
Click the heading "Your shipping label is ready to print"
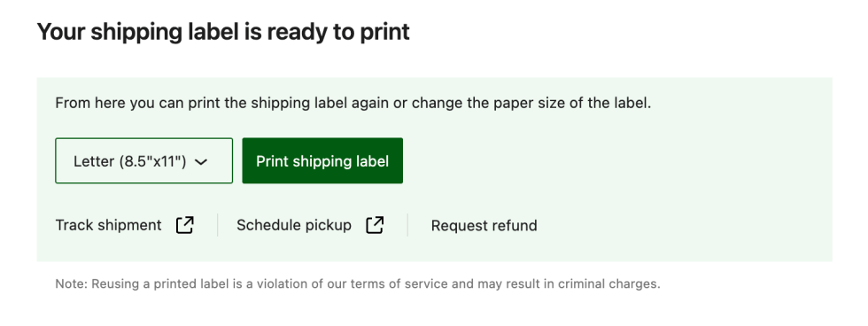point(223,32)
